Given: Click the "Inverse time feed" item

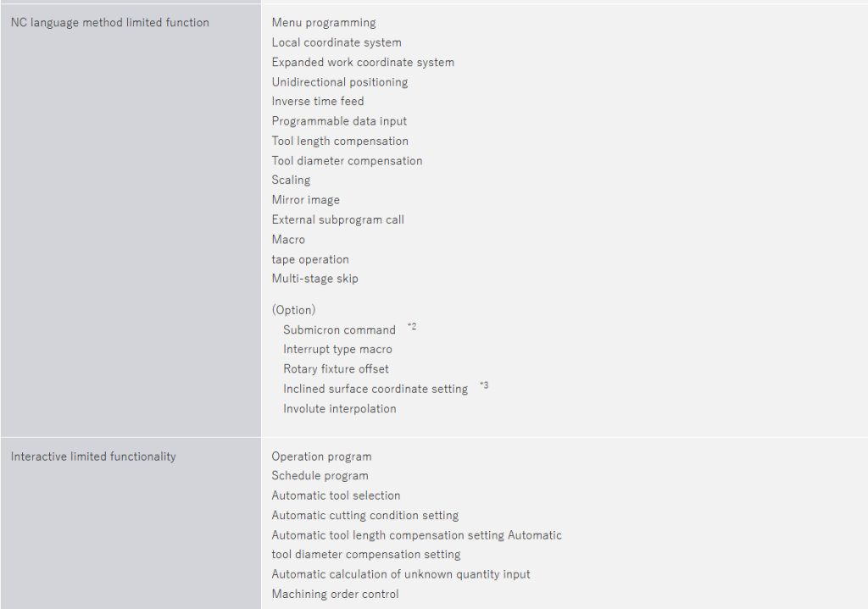Looking at the screenshot, I should point(318,102).
